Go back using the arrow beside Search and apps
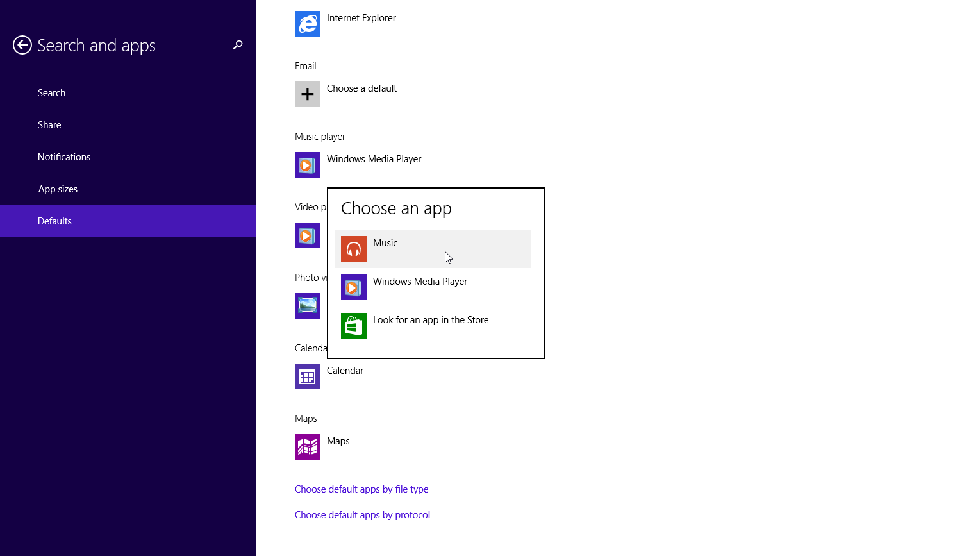The height and width of the screenshot is (556, 980). (22, 45)
